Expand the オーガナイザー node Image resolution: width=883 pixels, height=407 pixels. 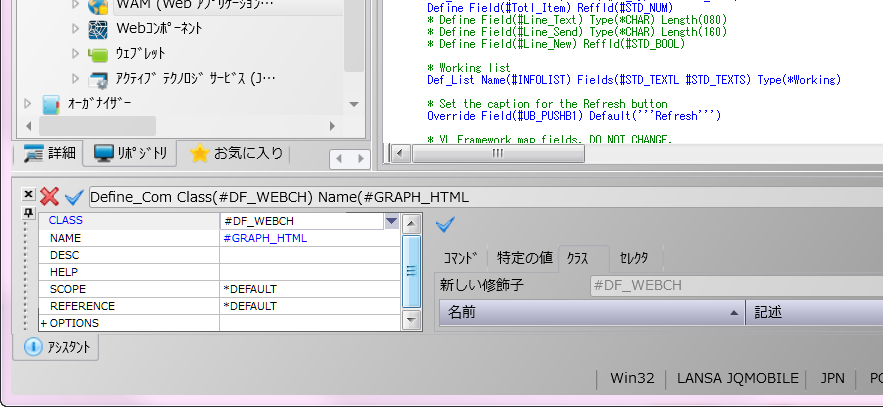click(x=28, y=104)
